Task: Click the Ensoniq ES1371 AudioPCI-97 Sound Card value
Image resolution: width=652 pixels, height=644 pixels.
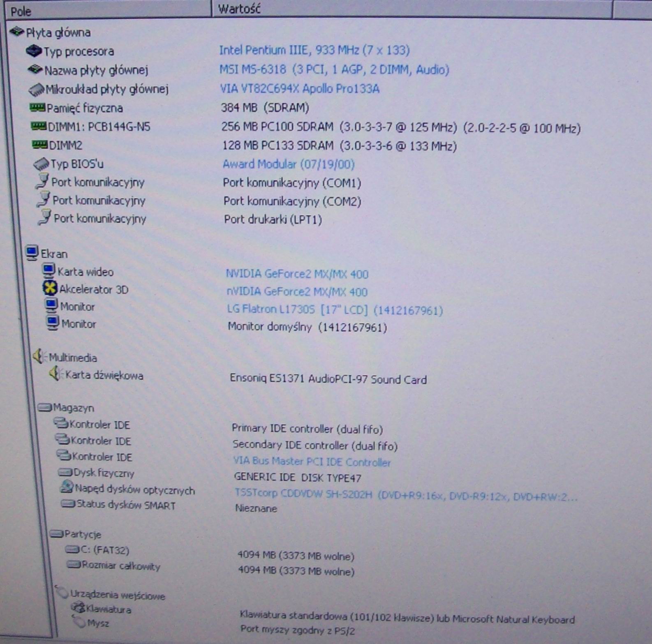Action: pyautogui.click(x=328, y=379)
